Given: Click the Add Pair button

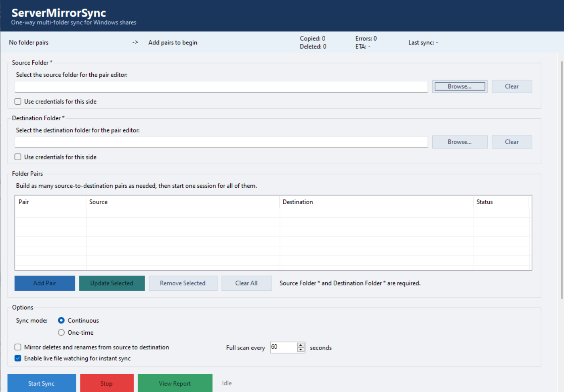Looking at the screenshot, I should [45, 283].
